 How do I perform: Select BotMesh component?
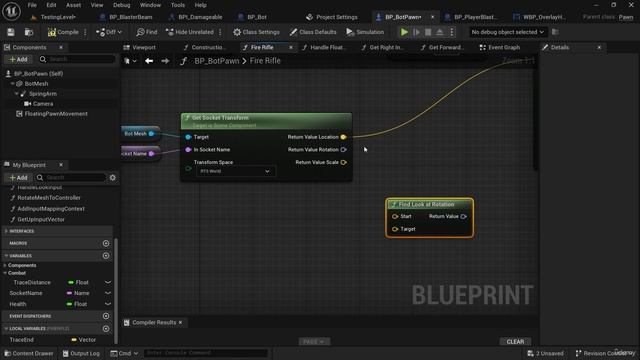pyautogui.click(x=36, y=84)
